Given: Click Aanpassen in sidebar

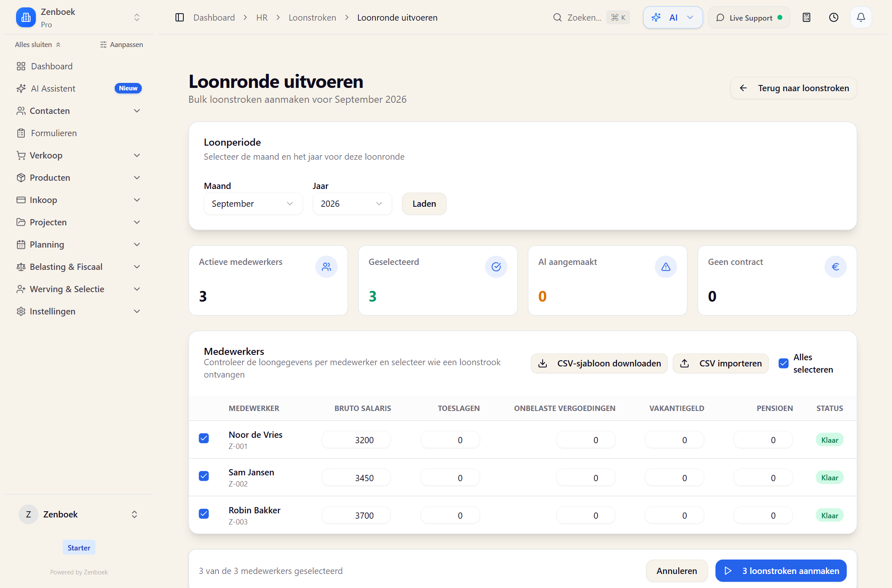Looking at the screenshot, I should point(121,45).
